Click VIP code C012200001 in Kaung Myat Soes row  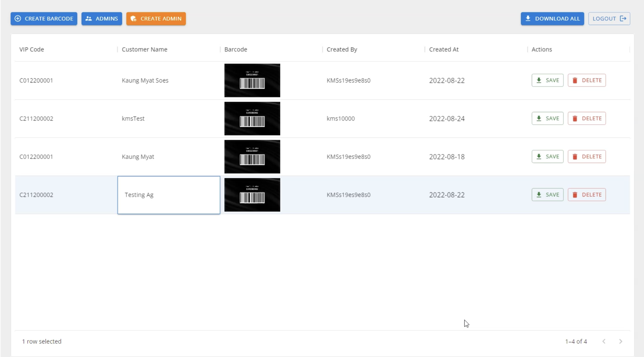36,80
